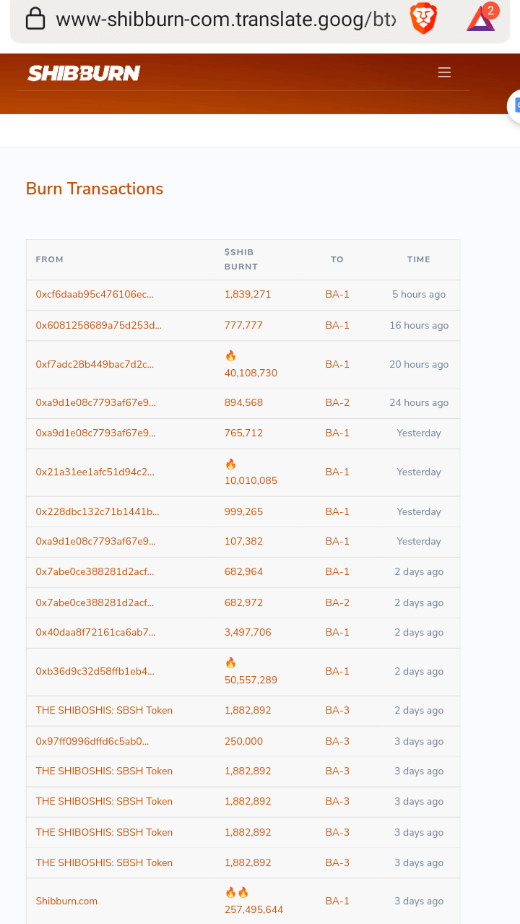Click BA-1 in the 257,495,644 row
The width and height of the screenshot is (520, 924).
pyautogui.click(x=337, y=901)
